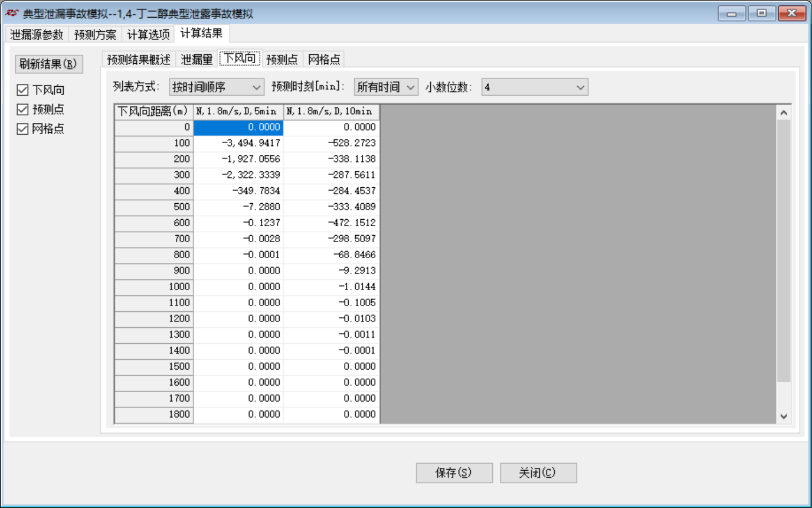The width and height of the screenshot is (812, 508).
Task: Click the application icon in the title bar
Action: click(12, 14)
